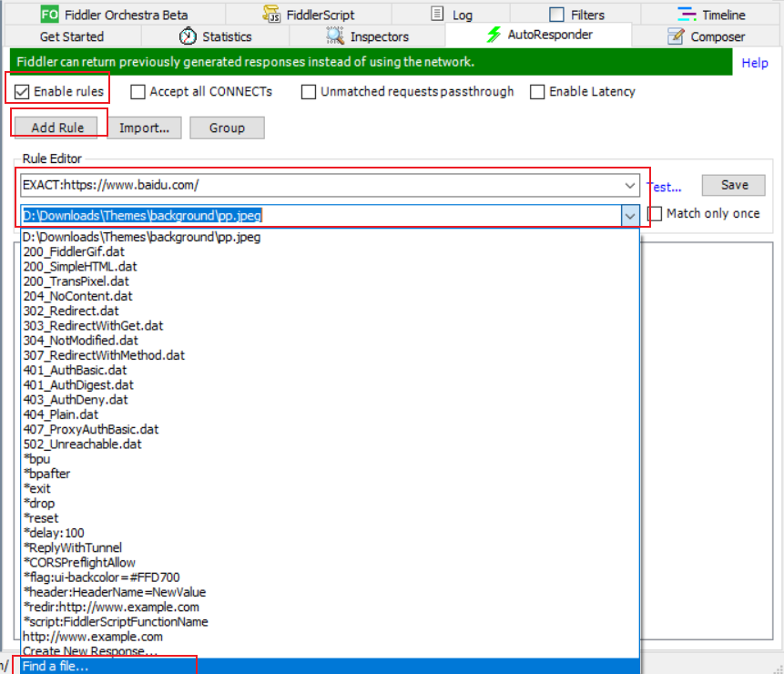Viewport: 784px width, 674px height.
Task: Pick 204_NoContent.dat response
Action: [330, 296]
